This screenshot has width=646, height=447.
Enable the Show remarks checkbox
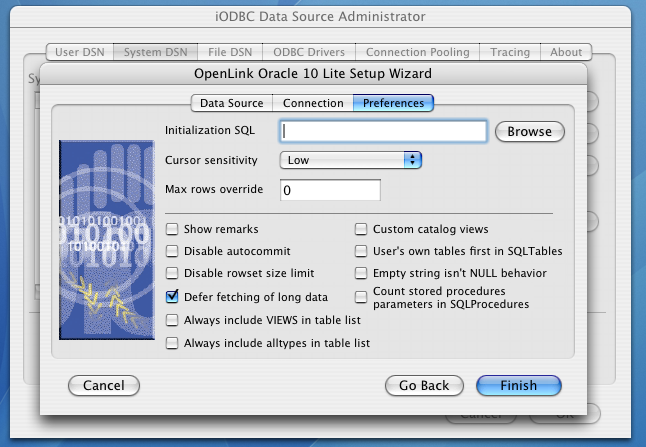[x=172, y=229]
